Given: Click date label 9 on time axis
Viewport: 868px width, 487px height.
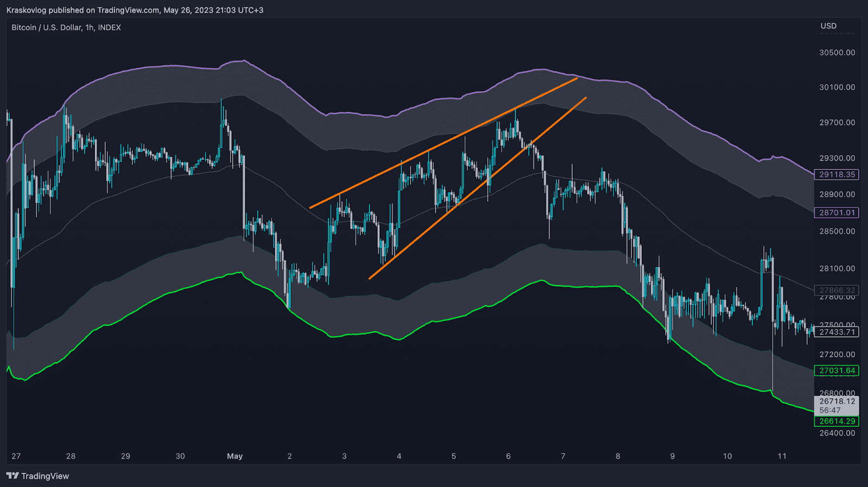Looking at the screenshot, I should 673,456.
